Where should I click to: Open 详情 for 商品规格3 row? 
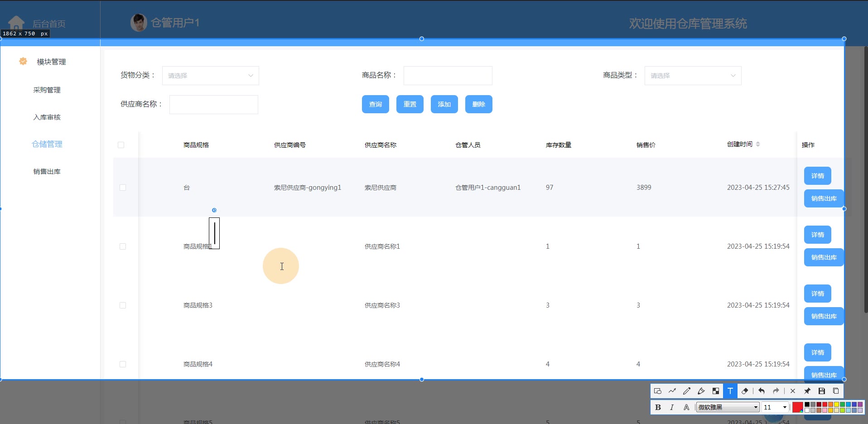pyautogui.click(x=818, y=294)
